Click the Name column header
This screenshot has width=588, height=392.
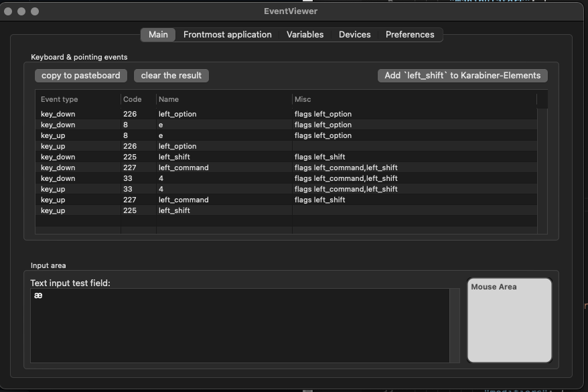tap(169, 99)
